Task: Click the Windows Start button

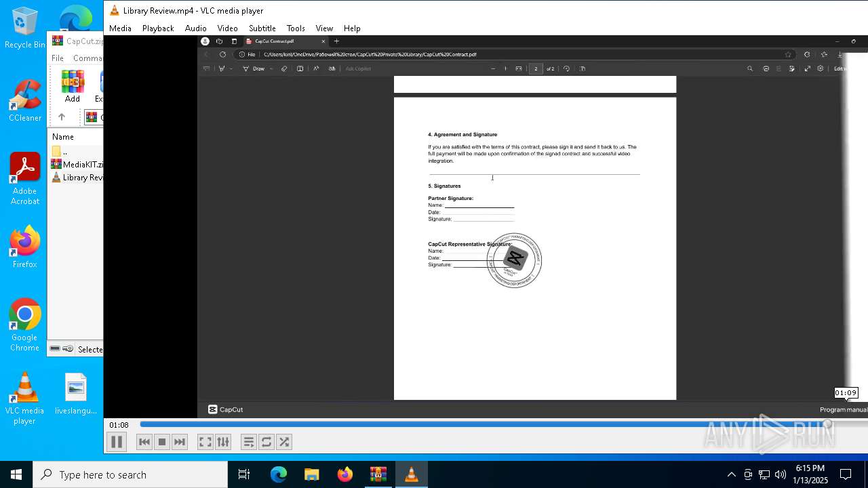Action: (x=16, y=474)
